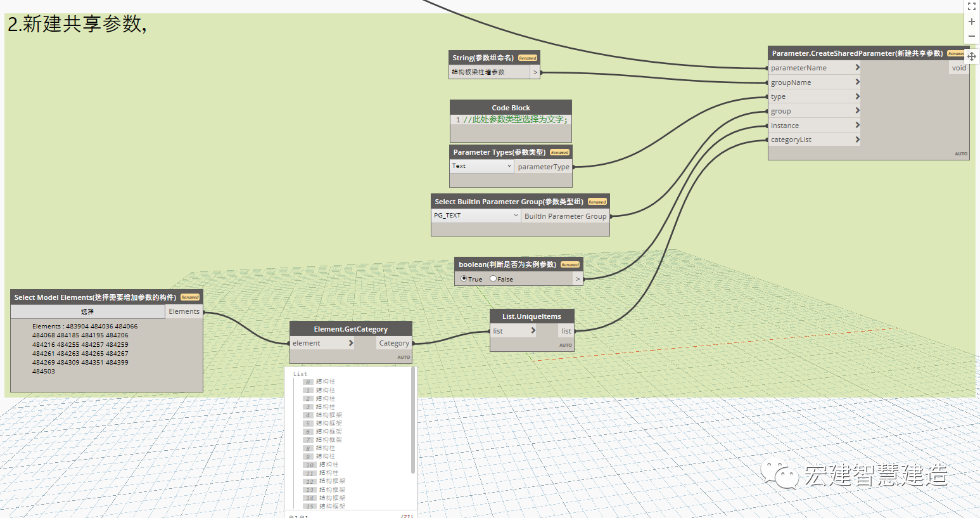
Task: Open the Text parameter type dropdown
Action: click(482, 166)
